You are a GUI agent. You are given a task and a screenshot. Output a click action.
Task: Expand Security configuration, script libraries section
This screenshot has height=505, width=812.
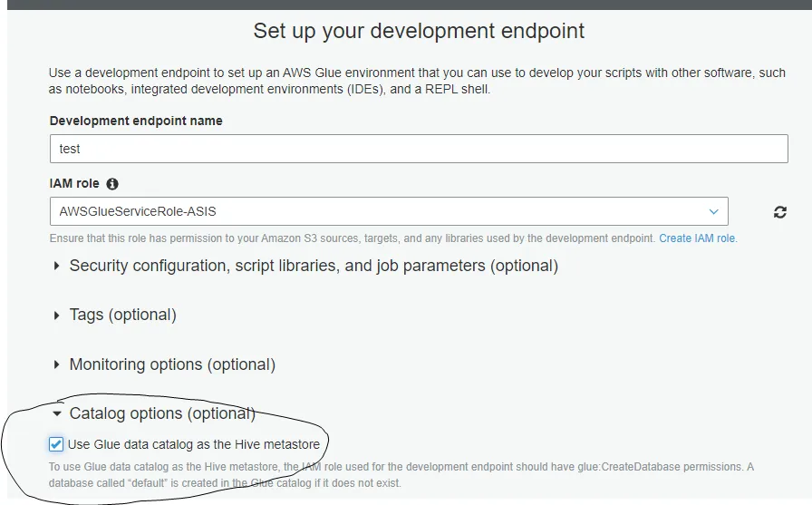coord(314,266)
